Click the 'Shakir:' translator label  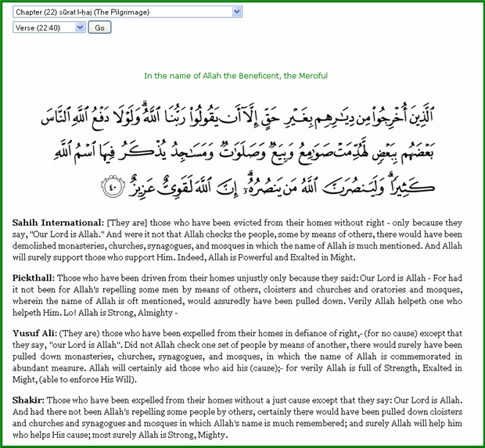coord(28,400)
